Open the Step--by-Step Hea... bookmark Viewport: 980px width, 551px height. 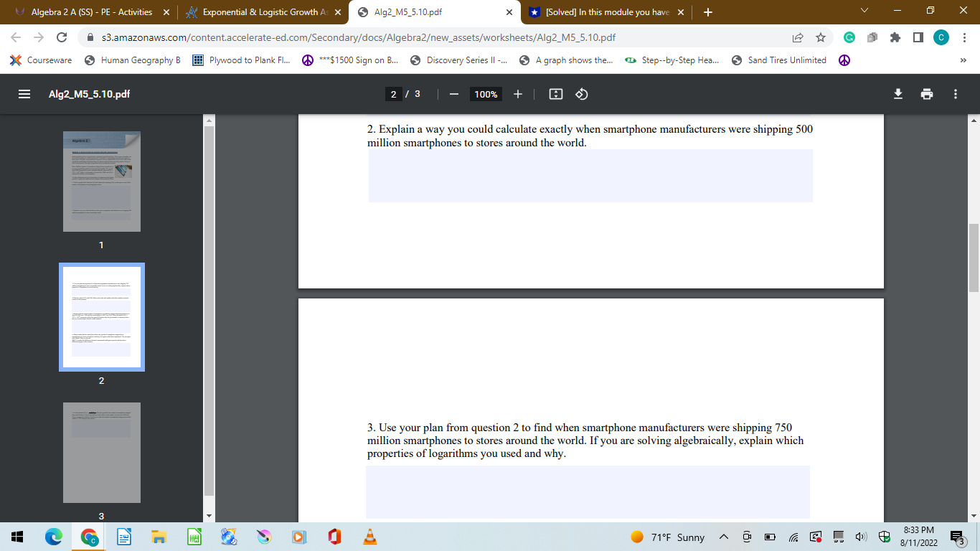(672, 60)
